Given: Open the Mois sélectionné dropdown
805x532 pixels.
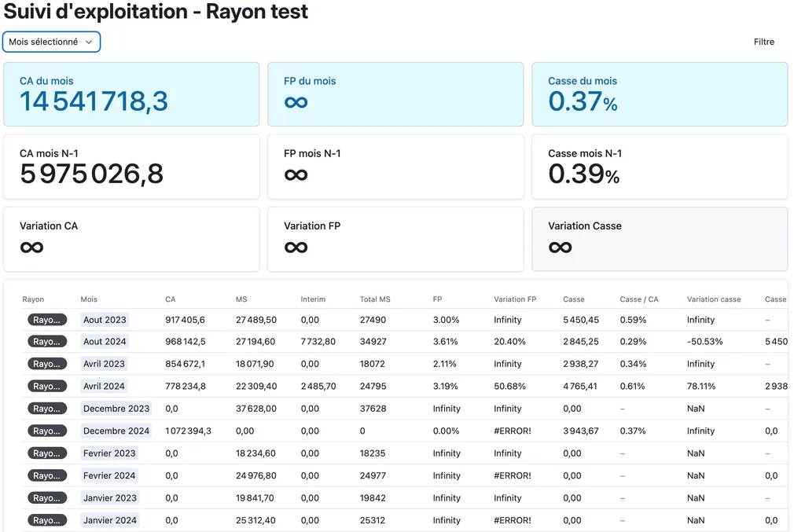Looking at the screenshot, I should coord(51,42).
